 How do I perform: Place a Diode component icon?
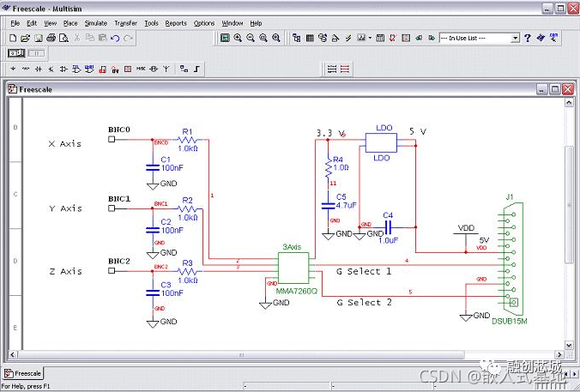(38, 69)
